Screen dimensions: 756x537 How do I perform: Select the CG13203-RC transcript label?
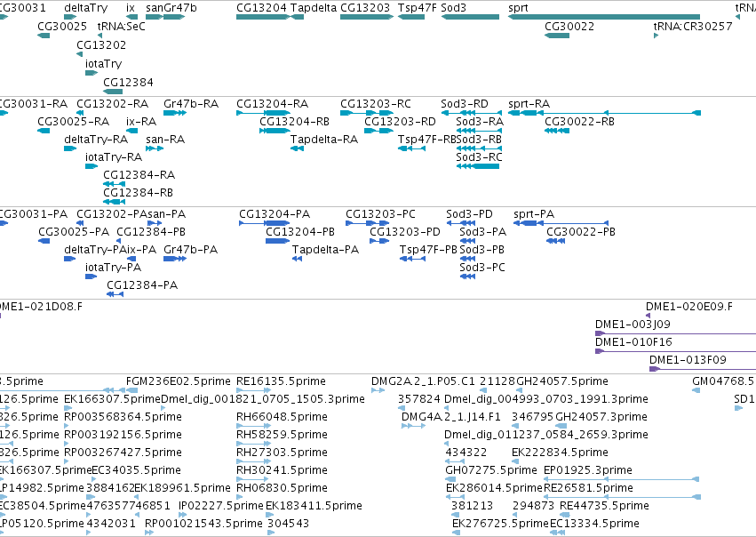point(376,104)
